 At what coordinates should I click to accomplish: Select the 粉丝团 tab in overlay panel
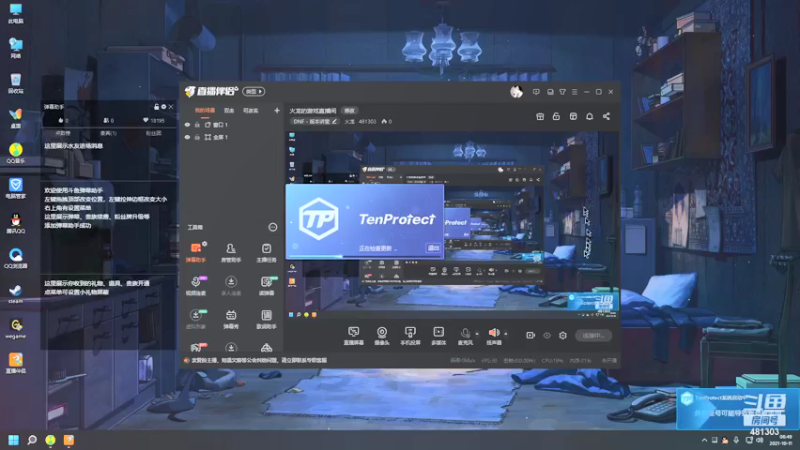tap(154, 133)
